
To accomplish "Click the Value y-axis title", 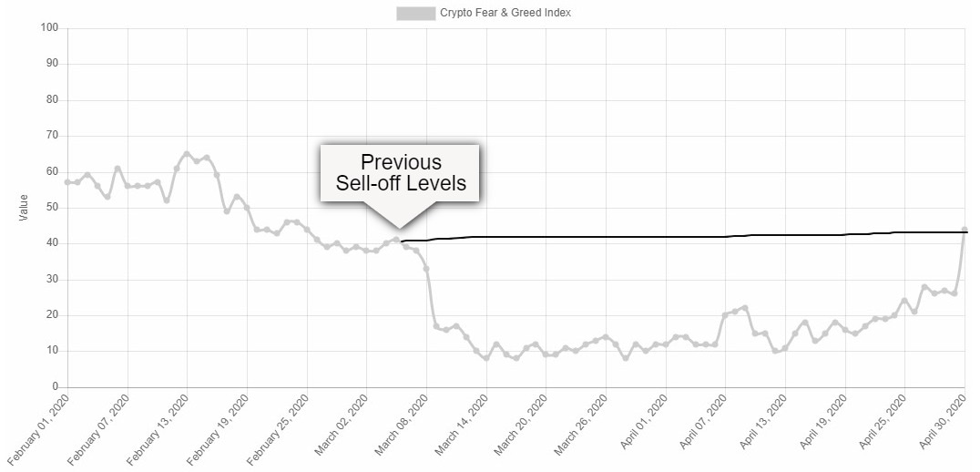I will [24, 208].
